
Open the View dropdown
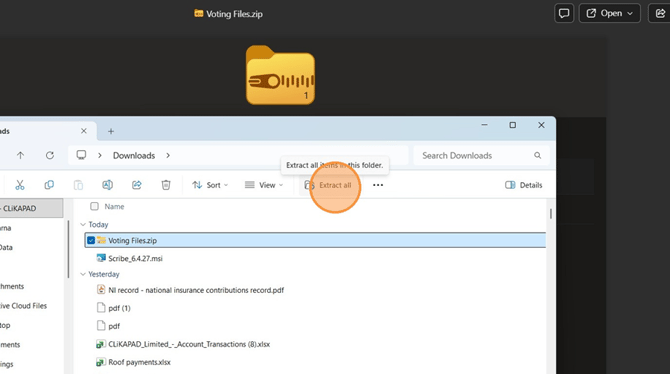tap(264, 185)
